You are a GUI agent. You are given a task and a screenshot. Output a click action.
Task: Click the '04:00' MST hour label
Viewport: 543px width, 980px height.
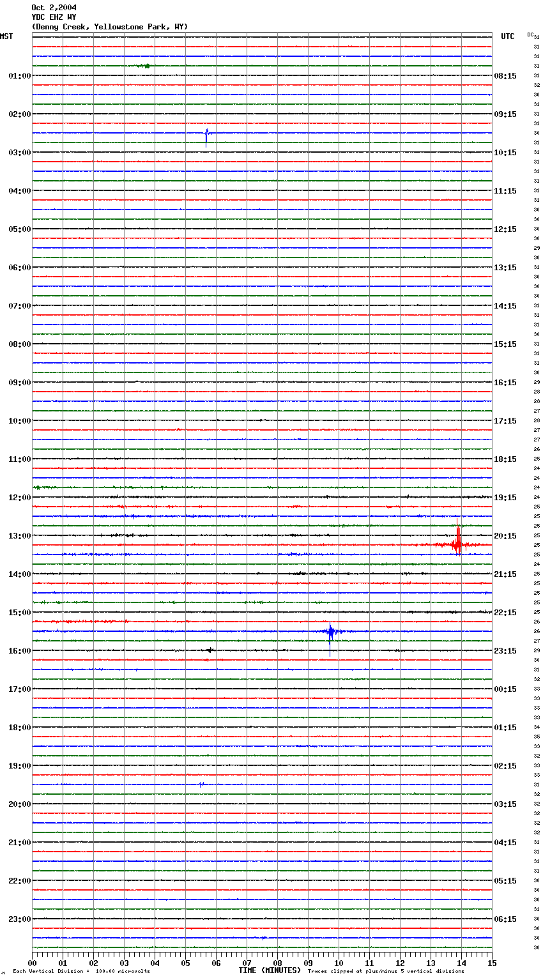[19, 191]
